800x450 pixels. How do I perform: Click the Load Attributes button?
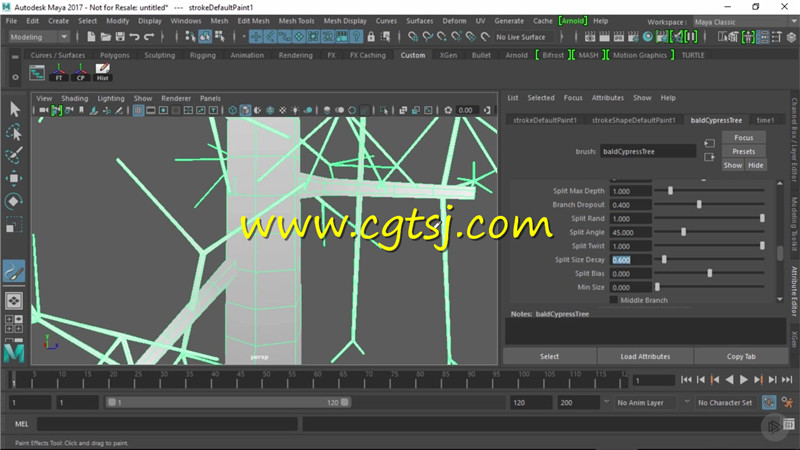(x=645, y=357)
